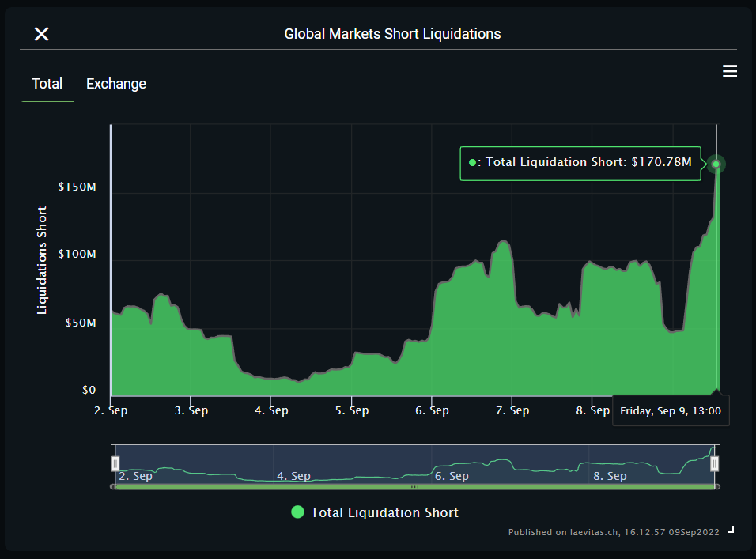Click the green legend dot marker
Image resolution: width=756 pixels, height=559 pixels.
click(298, 512)
